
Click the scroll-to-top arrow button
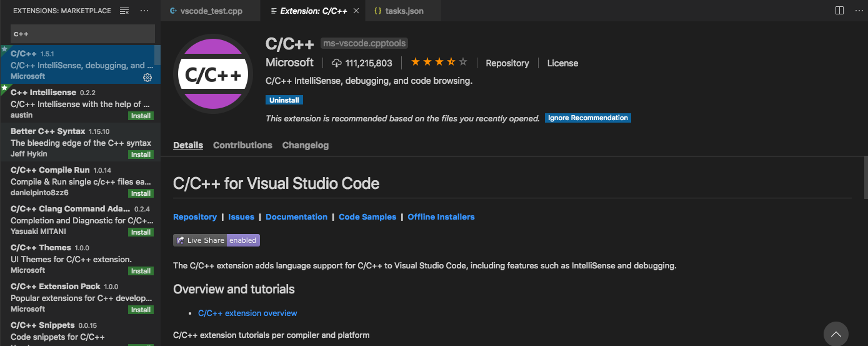tap(836, 334)
